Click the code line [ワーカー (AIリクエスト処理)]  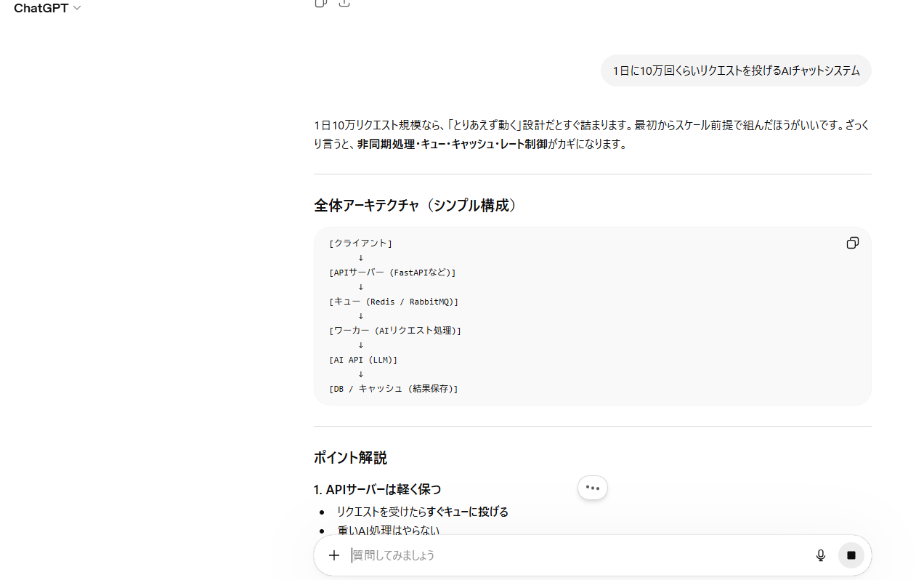[x=395, y=331]
